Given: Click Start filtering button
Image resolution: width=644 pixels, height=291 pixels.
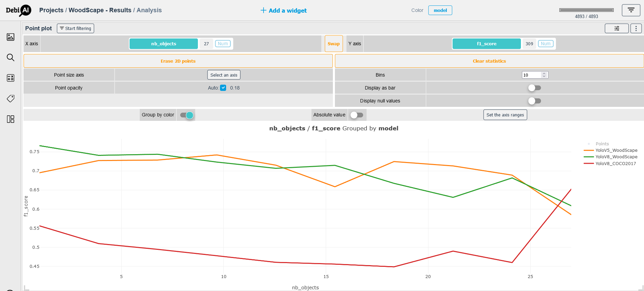Looking at the screenshot, I should (x=75, y=28).
